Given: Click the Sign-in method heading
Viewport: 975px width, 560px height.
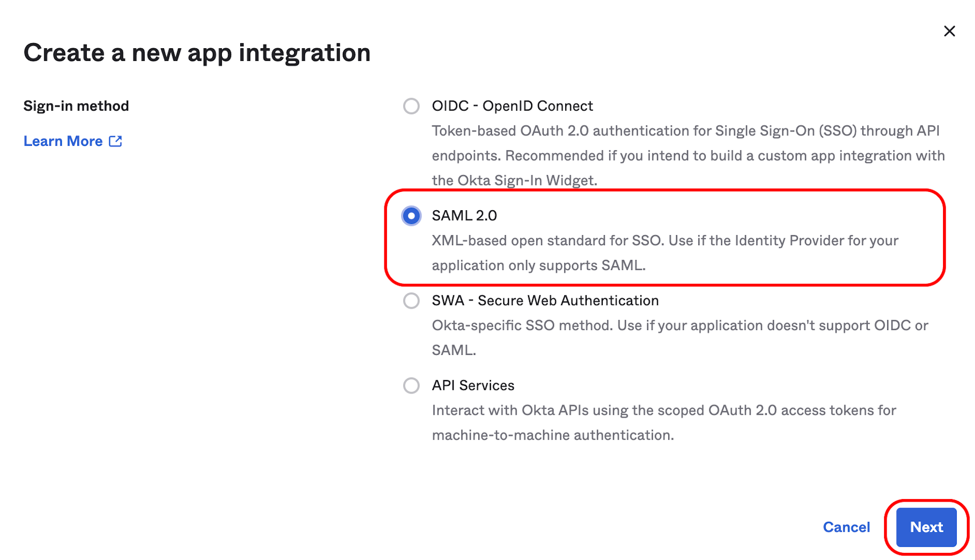Looking at the screenshot, I should (76, 106).
